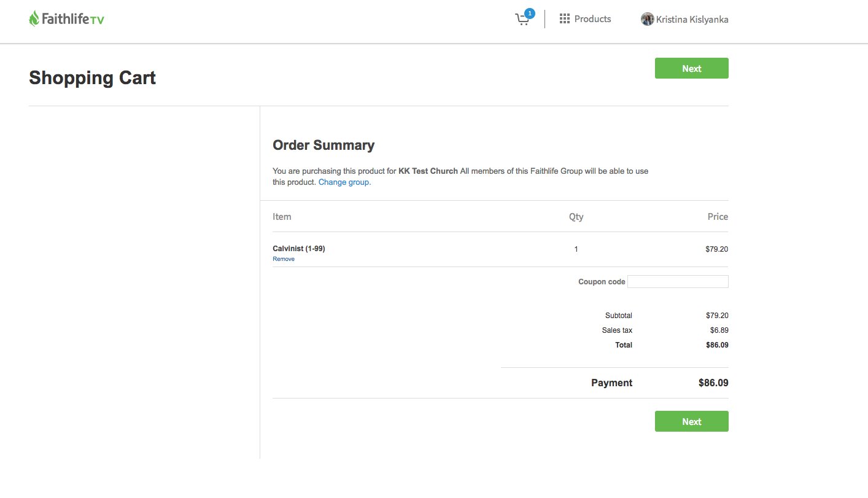Click the Sales tax label
The image size is (868, 498).
[617, 330]
